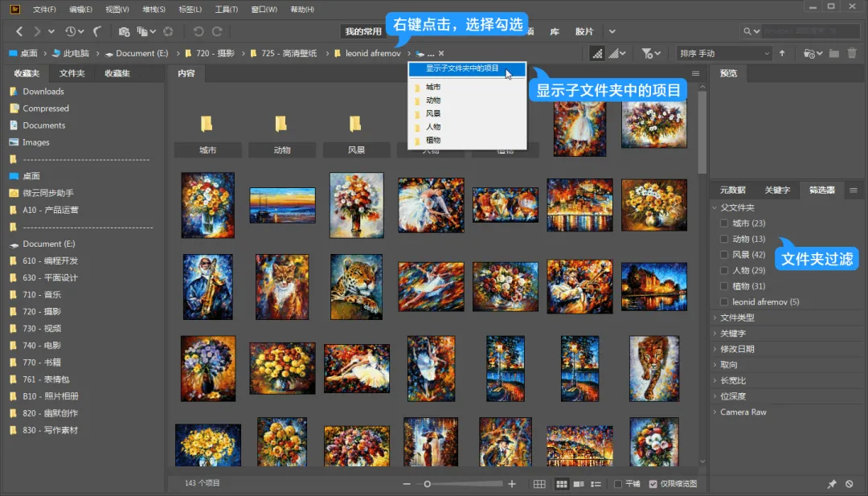Go forward with the right arrow icon
Image resolution: width=868 pixels, height=496 pixels.
(36, 31)
